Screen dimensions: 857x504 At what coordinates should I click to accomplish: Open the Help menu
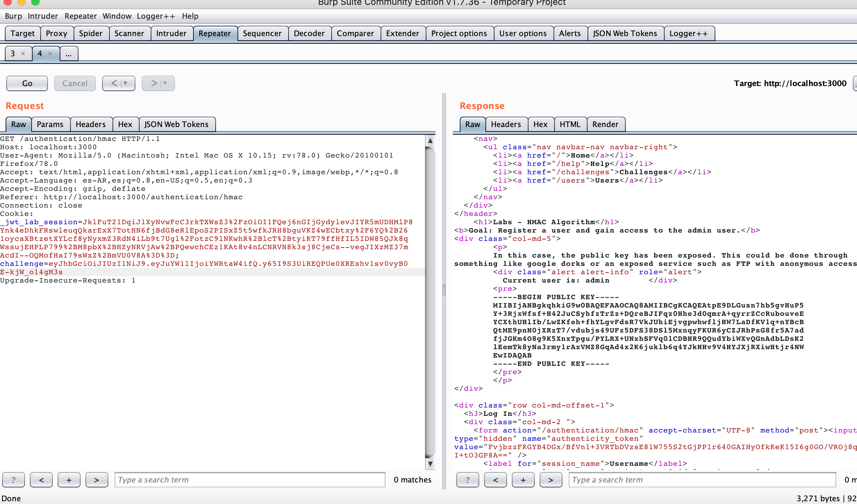190,16
